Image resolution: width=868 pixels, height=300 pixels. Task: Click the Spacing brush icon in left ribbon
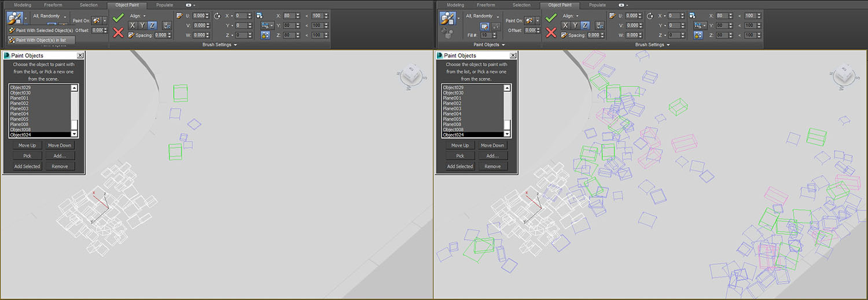tap(131, 35)
